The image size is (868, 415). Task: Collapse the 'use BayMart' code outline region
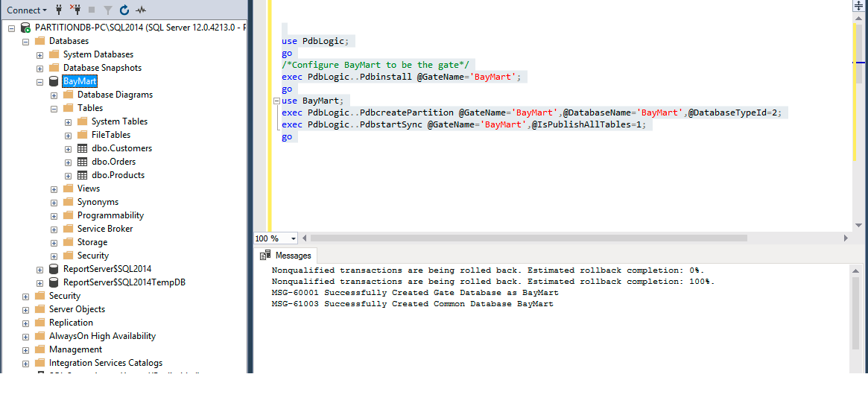point(276,101)
